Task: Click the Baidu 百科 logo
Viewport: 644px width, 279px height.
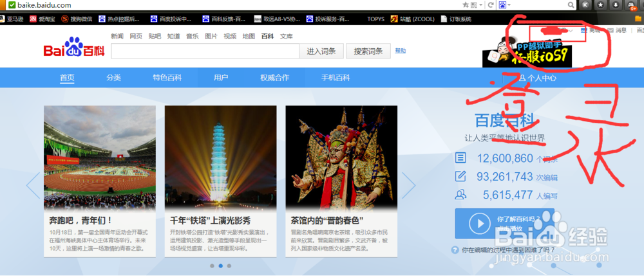Action: point(74,48)
